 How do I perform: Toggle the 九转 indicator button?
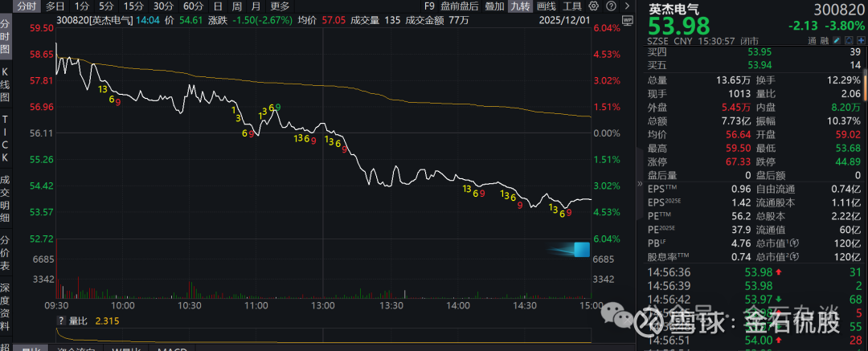click(520, 6)
